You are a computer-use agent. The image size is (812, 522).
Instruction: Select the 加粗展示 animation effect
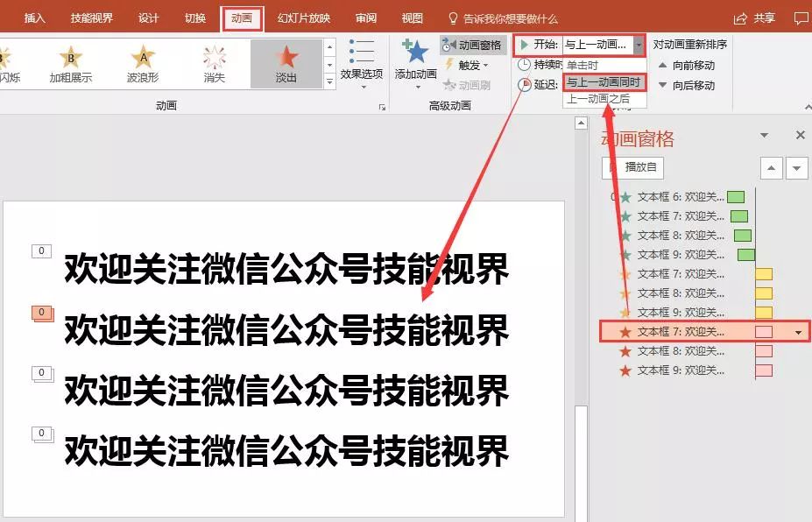tap(70, 64)
